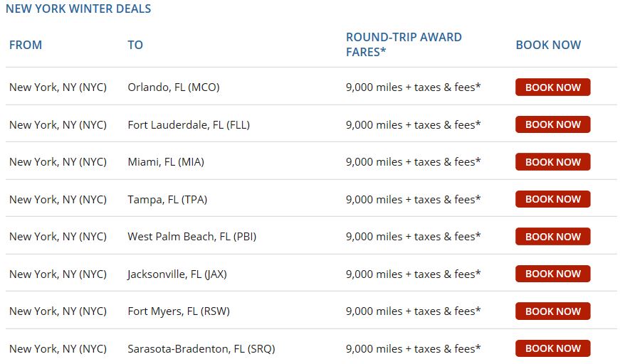Click Book Now for Fort Myers
620x364 pixels.
[x=552, y=311]
